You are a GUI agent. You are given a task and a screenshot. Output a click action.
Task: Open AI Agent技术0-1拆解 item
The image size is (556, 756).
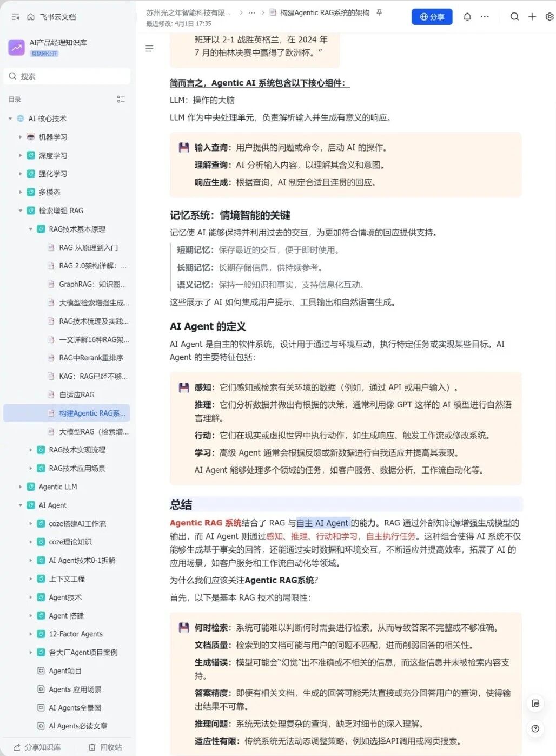point(82,560)
